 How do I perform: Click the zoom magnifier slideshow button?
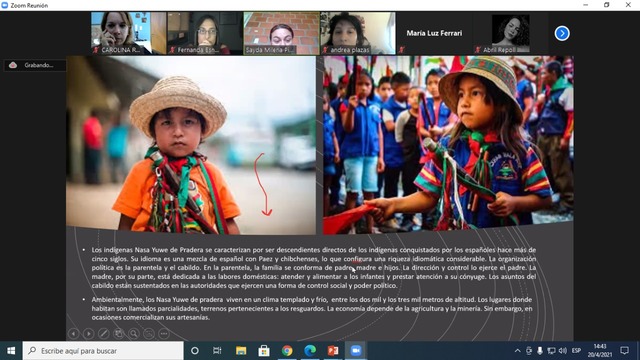coord(134,333)
